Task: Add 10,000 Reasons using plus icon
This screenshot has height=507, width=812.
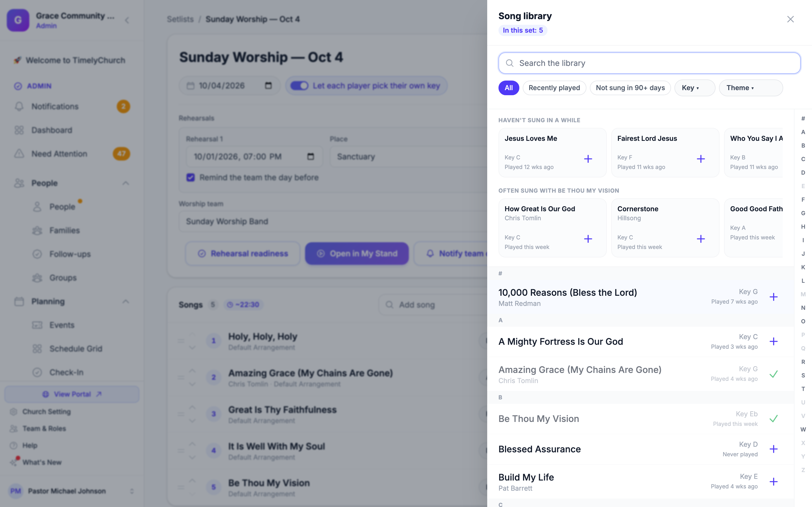Action: pos(773,297)
